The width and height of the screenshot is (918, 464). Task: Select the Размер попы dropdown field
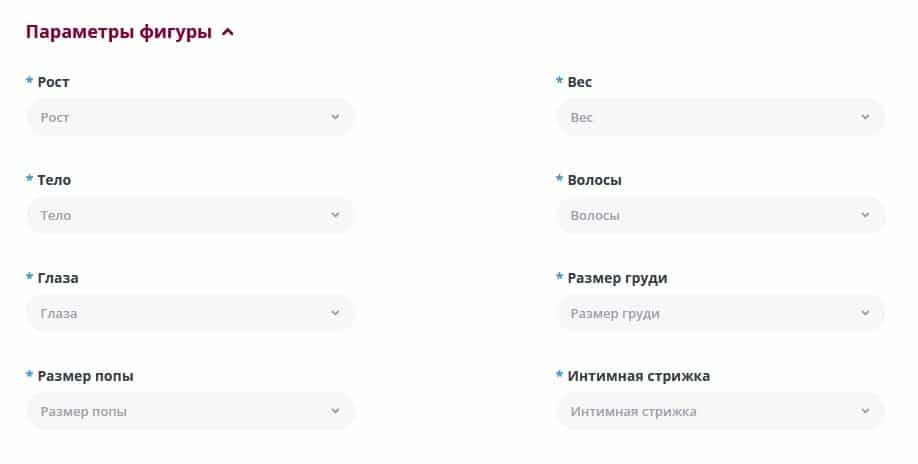coord(190,411)
